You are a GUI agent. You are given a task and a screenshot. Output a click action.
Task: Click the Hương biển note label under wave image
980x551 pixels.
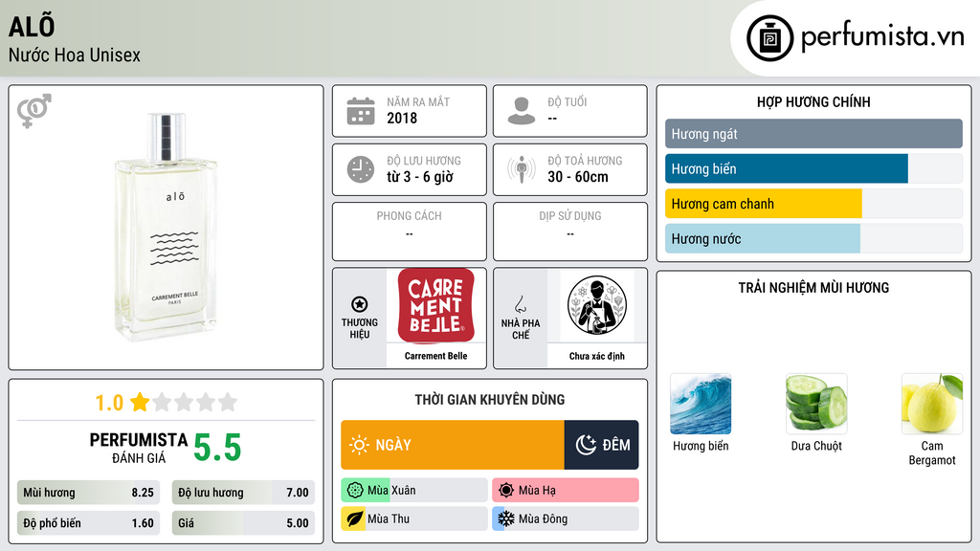[x=701, y=446]
